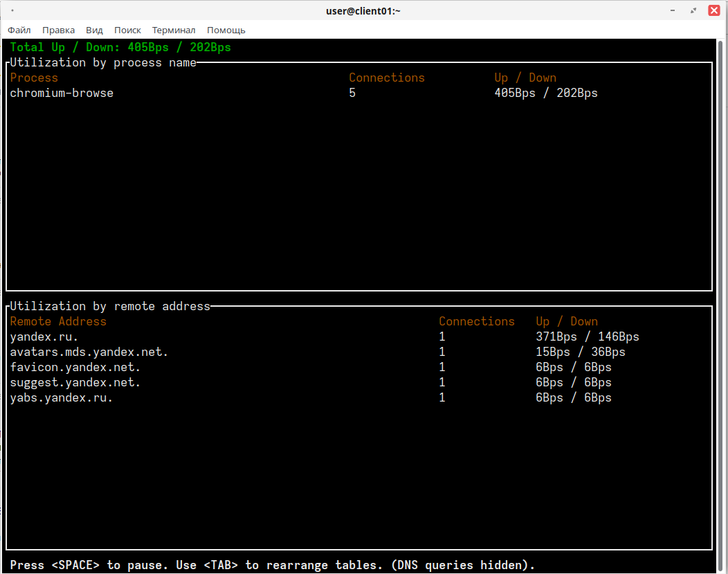The image size is (728, 574).
Task: Click connections count for yandex.ru.
Action: (442, 337)
